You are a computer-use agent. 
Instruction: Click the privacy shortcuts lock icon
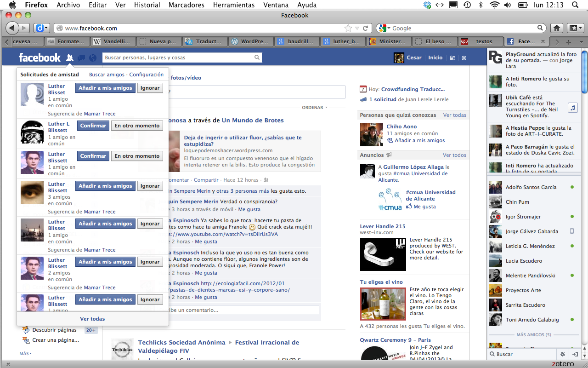pos(452,58)
